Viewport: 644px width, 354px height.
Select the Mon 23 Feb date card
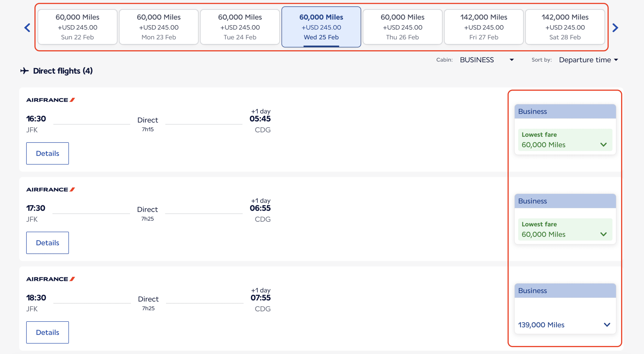click(158, 27)
